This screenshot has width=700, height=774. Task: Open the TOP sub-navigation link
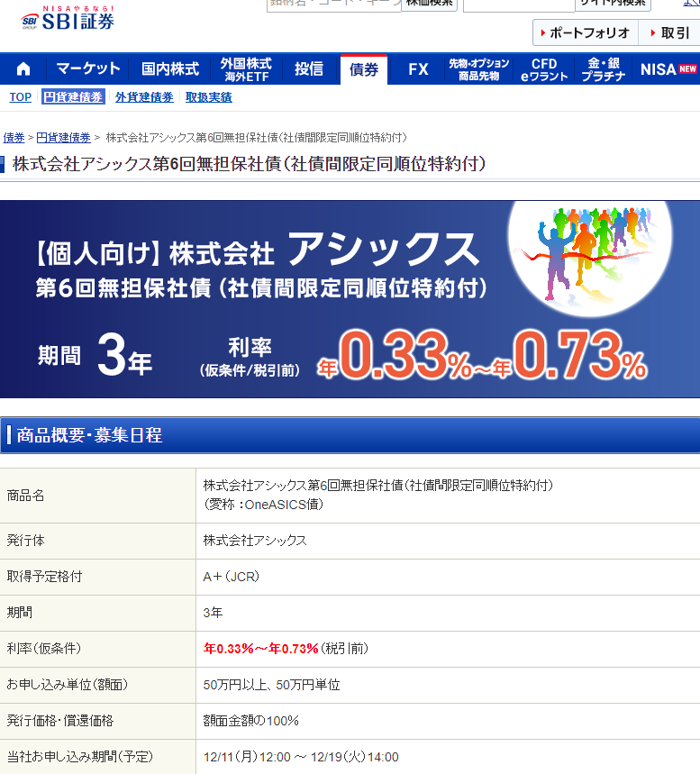20,97
